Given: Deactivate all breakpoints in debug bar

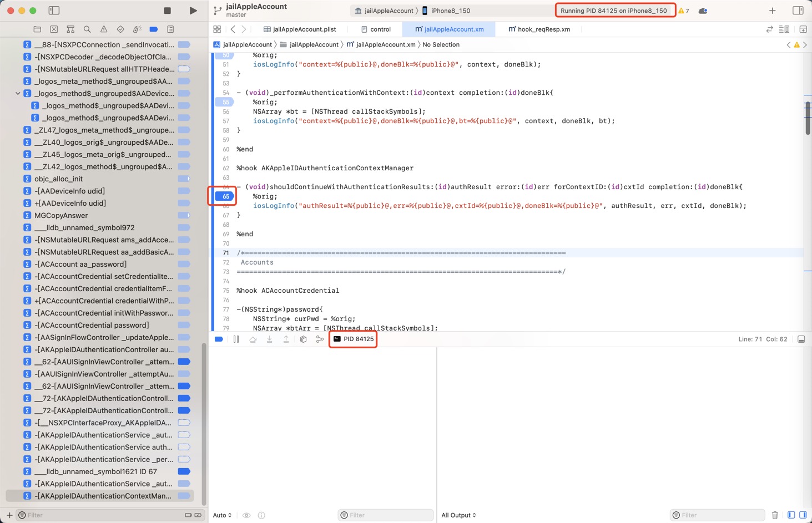Looking at the screenshot, I should click(x=219, y=339).
